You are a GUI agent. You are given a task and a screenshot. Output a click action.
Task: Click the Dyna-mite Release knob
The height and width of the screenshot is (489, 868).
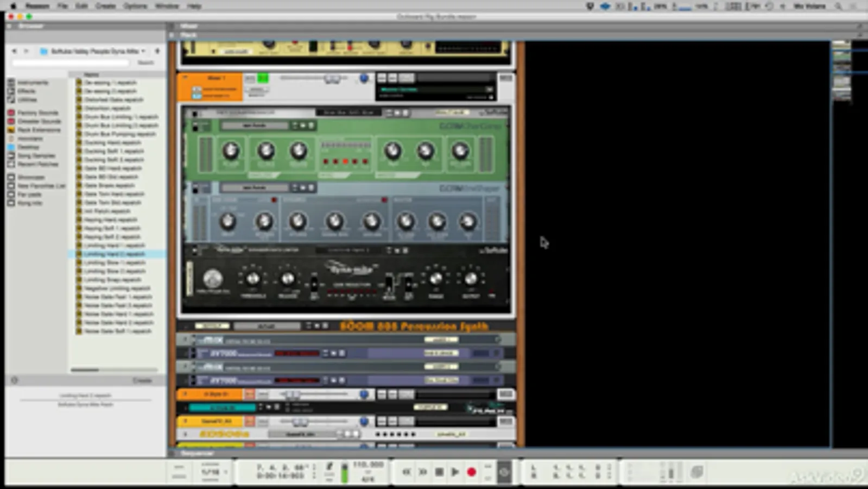point(287,279)
